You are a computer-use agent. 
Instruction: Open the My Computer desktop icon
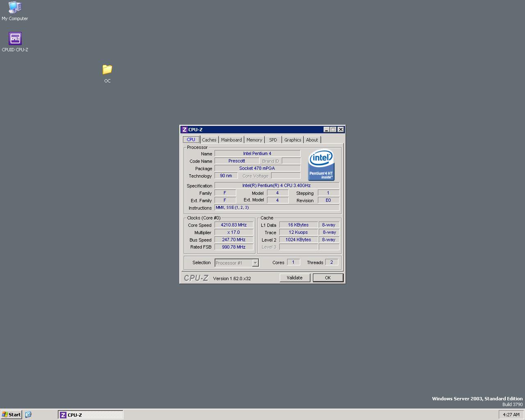click(15, 11)
